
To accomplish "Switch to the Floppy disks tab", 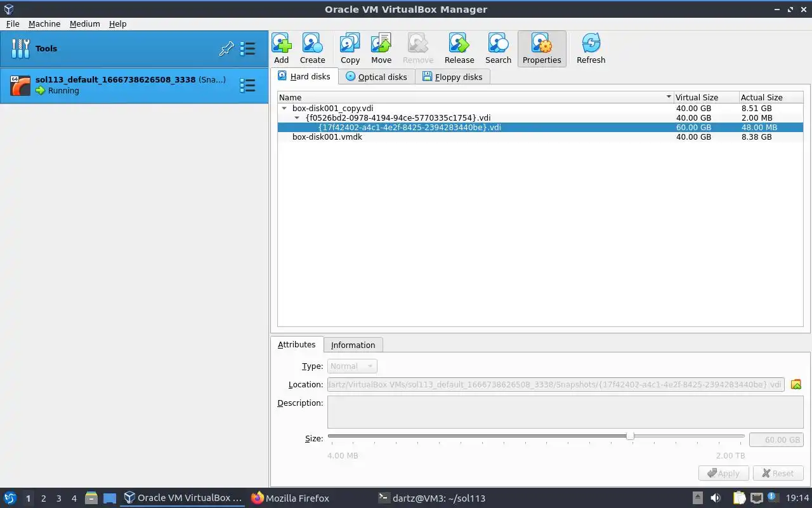I will (x=452, y=77).
